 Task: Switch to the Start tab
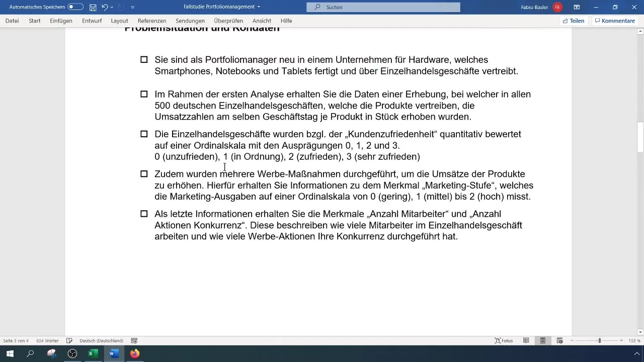(35, 21)
